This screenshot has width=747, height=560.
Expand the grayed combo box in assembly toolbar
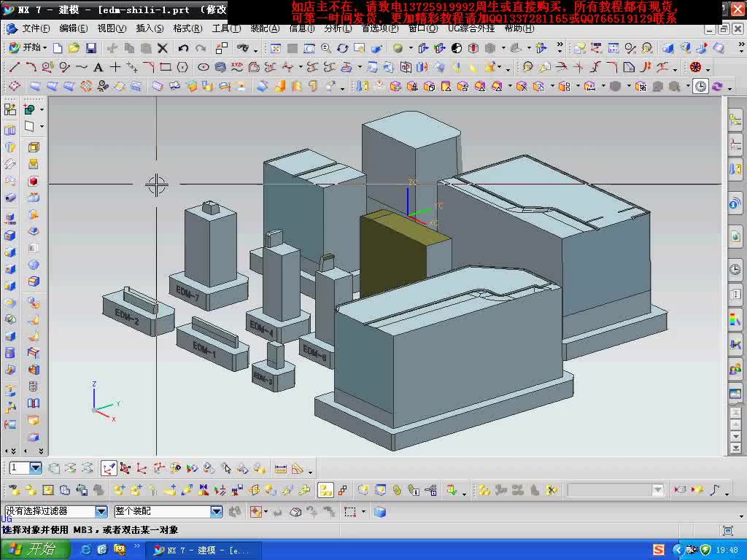pos(658,490)
